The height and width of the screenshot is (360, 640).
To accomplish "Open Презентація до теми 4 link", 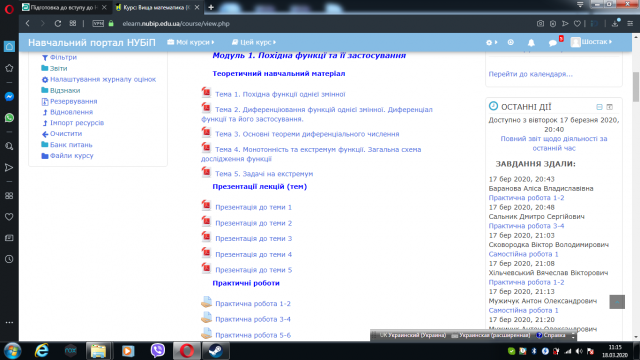I will click(253, 255).
